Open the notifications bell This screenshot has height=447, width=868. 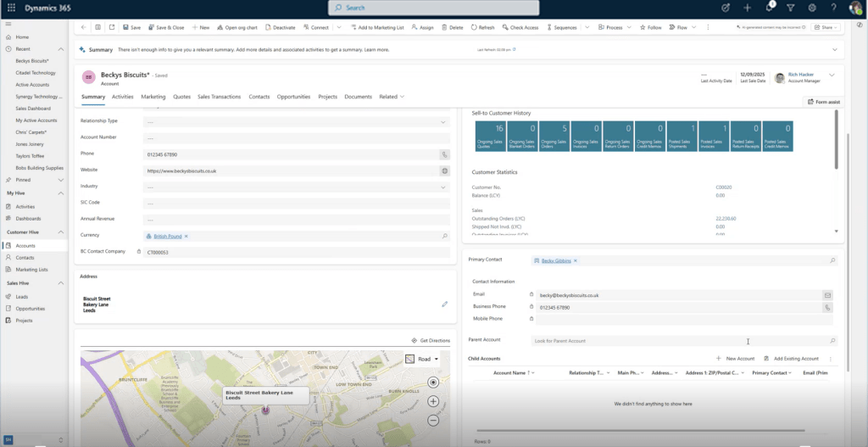click(769, 8)
